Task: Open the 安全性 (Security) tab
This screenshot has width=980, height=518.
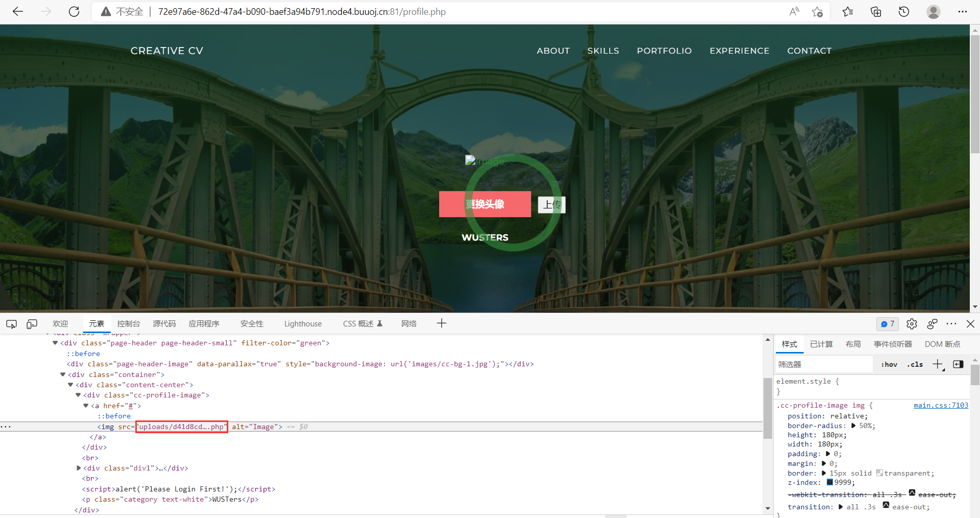Action: (x=252, y=324)
